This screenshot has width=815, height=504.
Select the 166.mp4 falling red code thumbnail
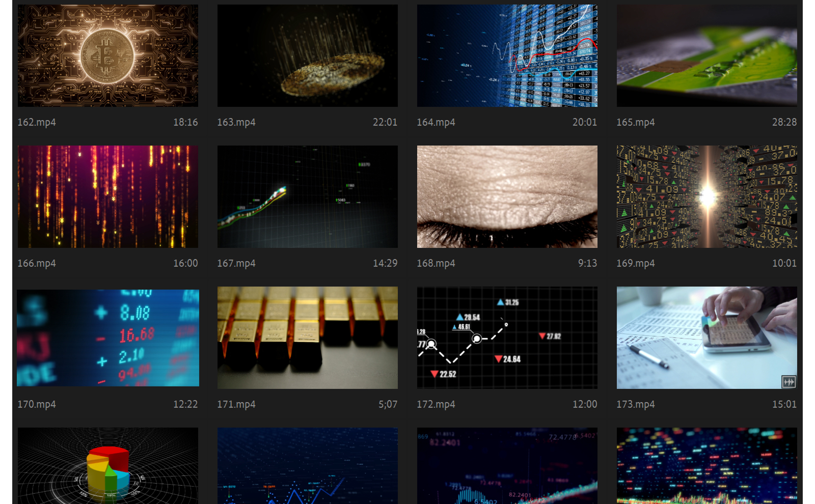point(108,197)
